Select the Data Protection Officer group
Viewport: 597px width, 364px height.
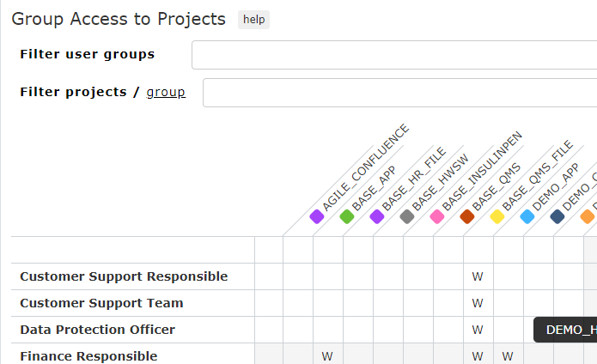point(97,330)
